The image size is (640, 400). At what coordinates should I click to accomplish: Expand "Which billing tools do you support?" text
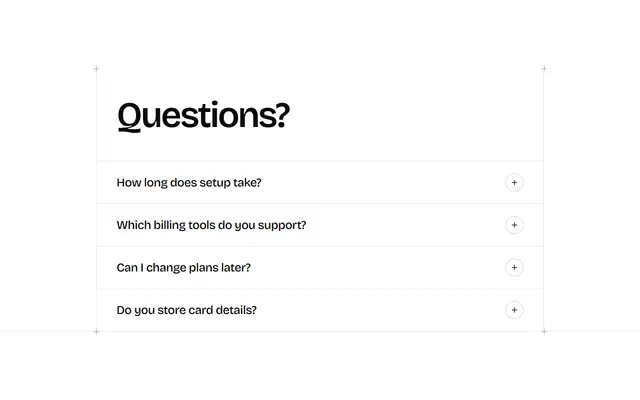(211, 225)
